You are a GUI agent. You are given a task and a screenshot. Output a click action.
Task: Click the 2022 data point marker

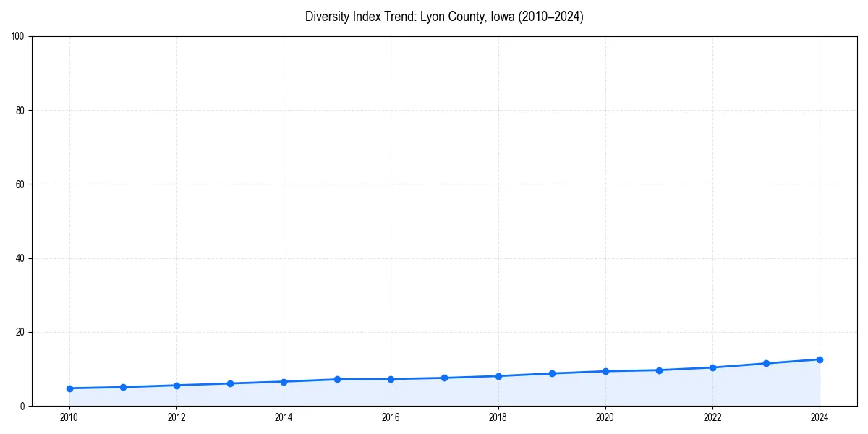click(x=712, y=367)
